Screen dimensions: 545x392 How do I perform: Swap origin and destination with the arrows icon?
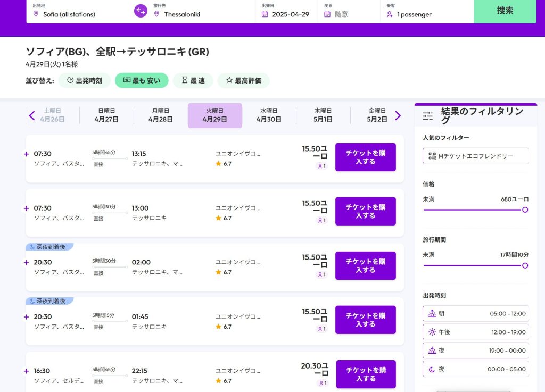click(x=141, y=11)
